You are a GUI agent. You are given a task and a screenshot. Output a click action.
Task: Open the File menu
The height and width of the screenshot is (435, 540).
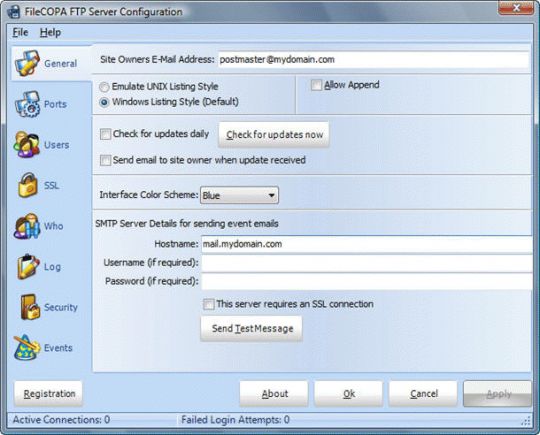coord(20,32)
